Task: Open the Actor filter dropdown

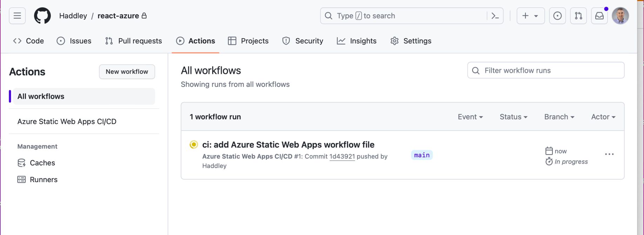Action: coord(603,117)
